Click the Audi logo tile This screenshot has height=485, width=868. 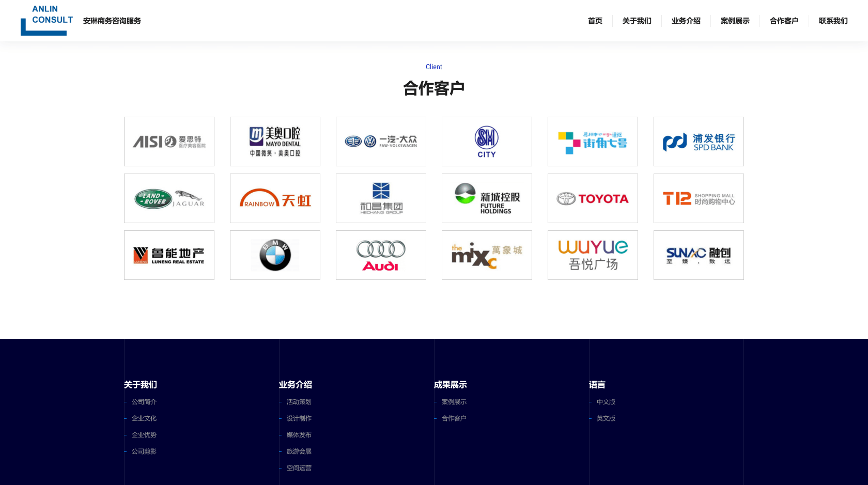coord(381,255)
